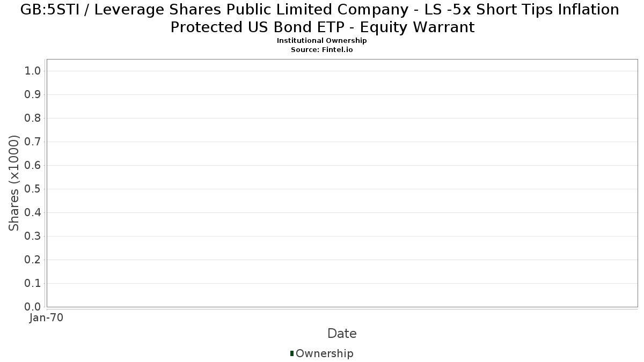
Task: Select the 0.4 y-axis tick label
Action: [x=33, y=213]
